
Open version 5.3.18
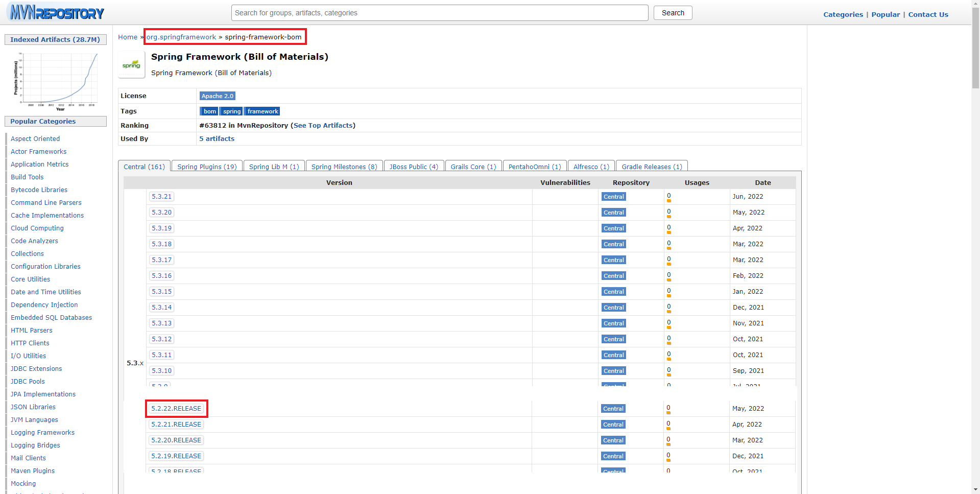tap(161, 244)
